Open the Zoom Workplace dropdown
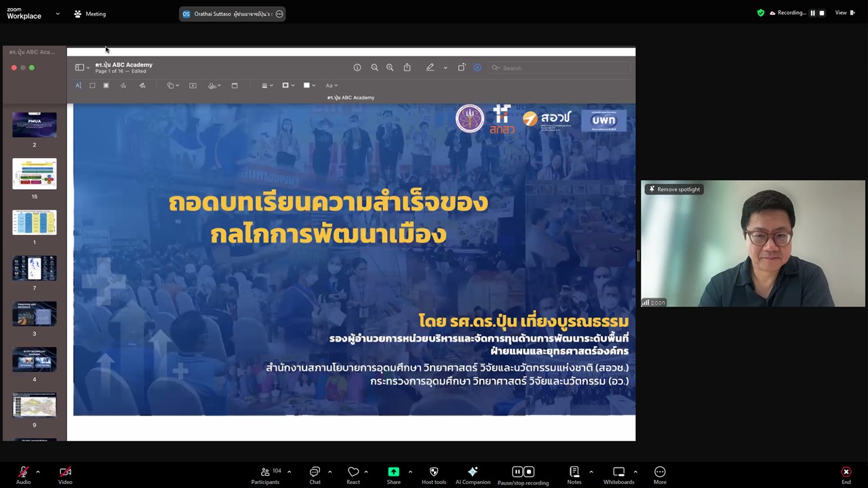Screen dimensions: 868x488 tap(58, 14)
